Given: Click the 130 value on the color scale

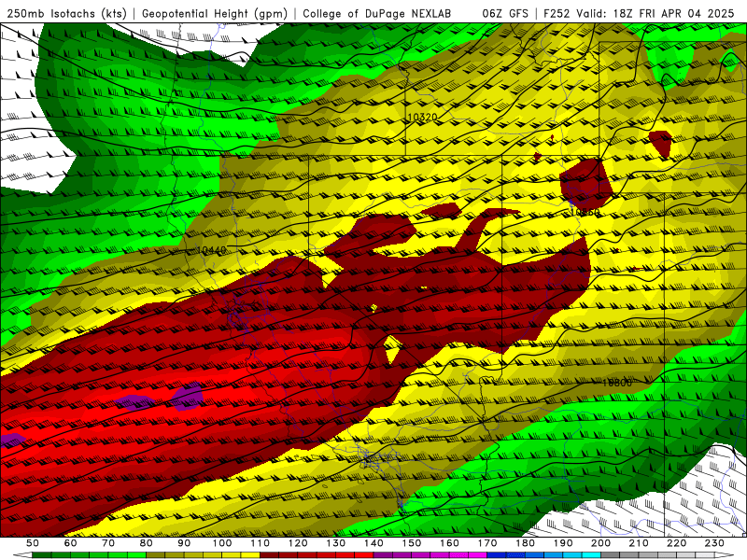Looking at the screenshot, I should 336,543.
